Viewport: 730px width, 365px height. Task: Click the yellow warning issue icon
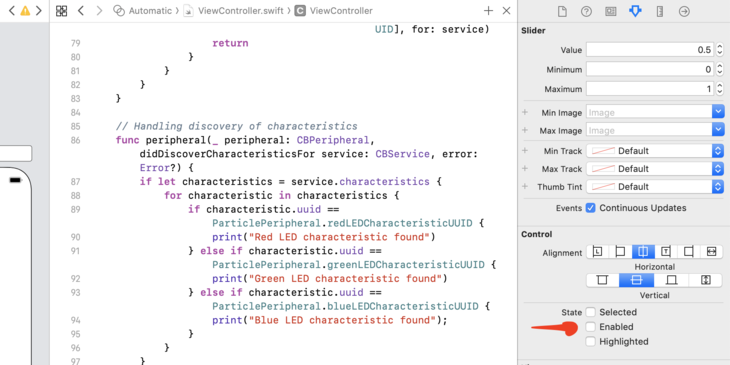click(x=25, y=11)
